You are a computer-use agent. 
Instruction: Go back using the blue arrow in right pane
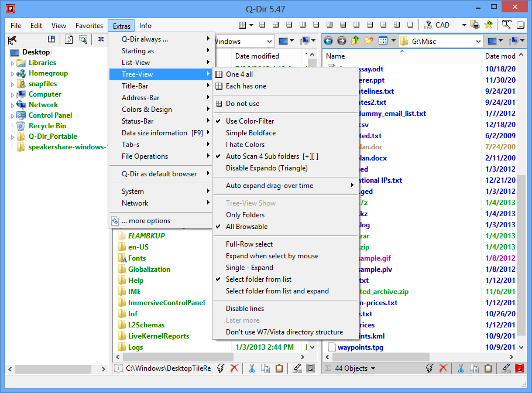point(328,41)
